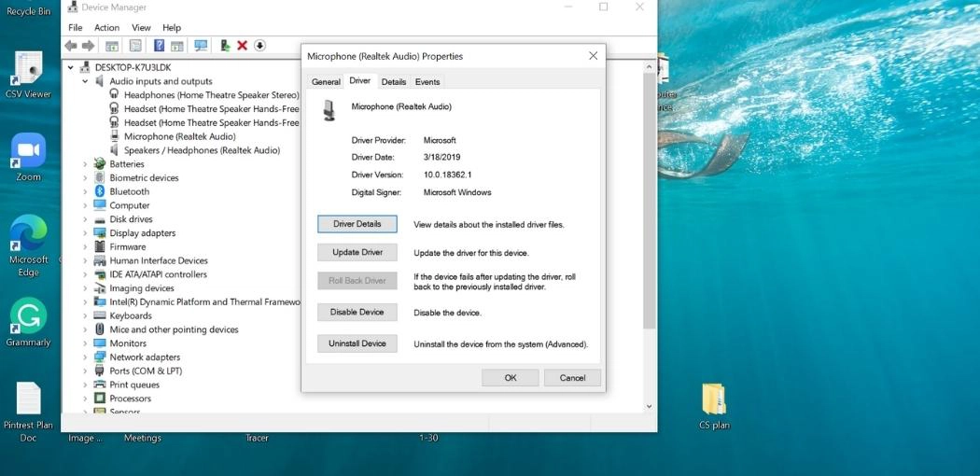
Task: Select Microphone (Realtek Audio) in device tree
Action: (x=172, y=136)
